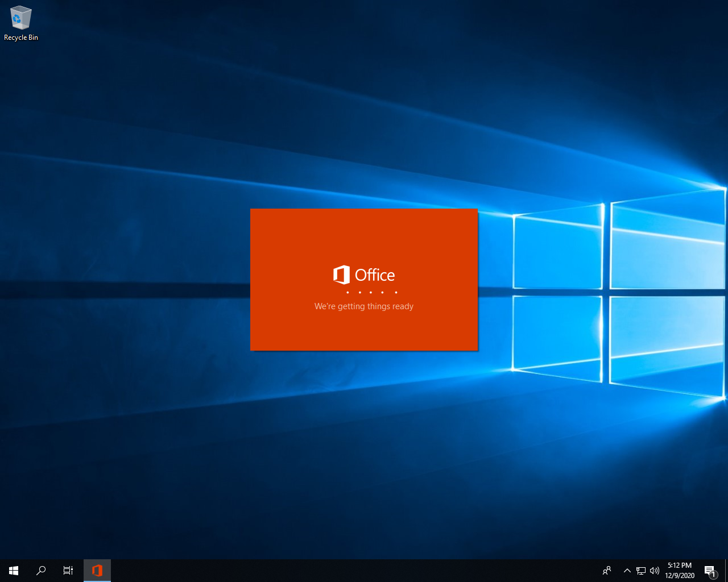Open the network status tray icon
728x582 pixels.
point(641,571)
